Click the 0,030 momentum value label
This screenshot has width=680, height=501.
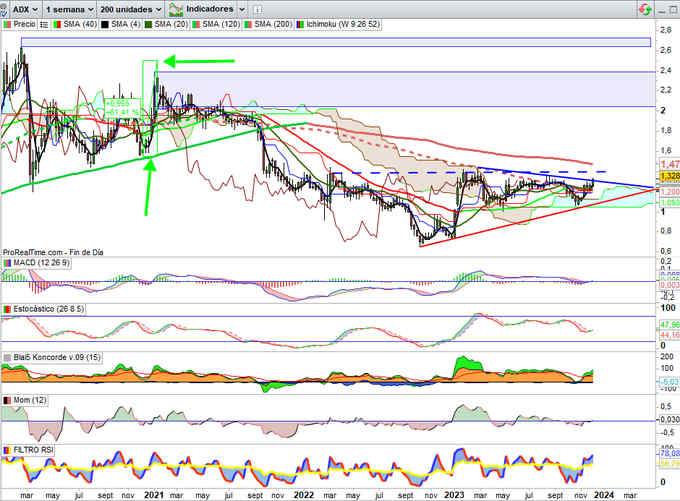point(670,419)
